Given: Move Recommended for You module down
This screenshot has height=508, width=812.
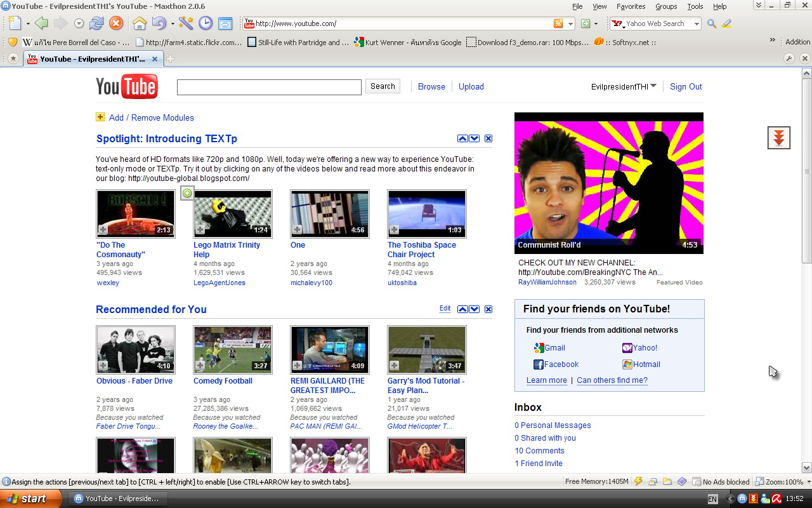Looking at the screenshot, I should pos(474,309).
